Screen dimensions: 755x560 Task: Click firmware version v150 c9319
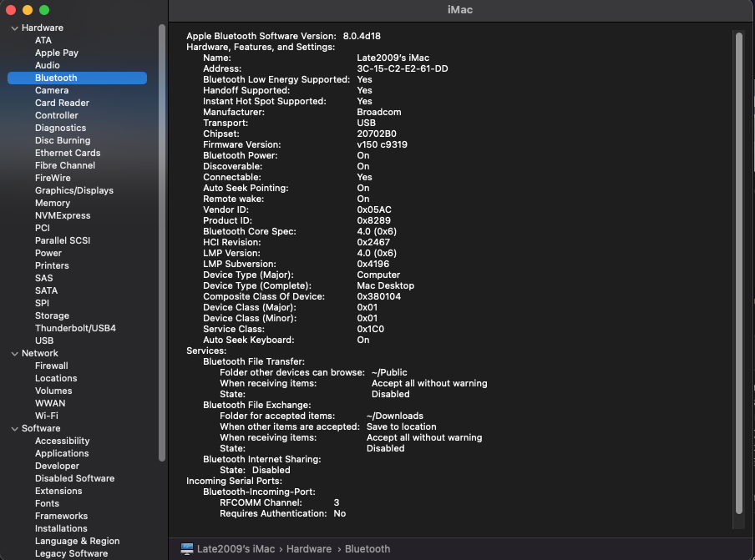click(382, 145)
